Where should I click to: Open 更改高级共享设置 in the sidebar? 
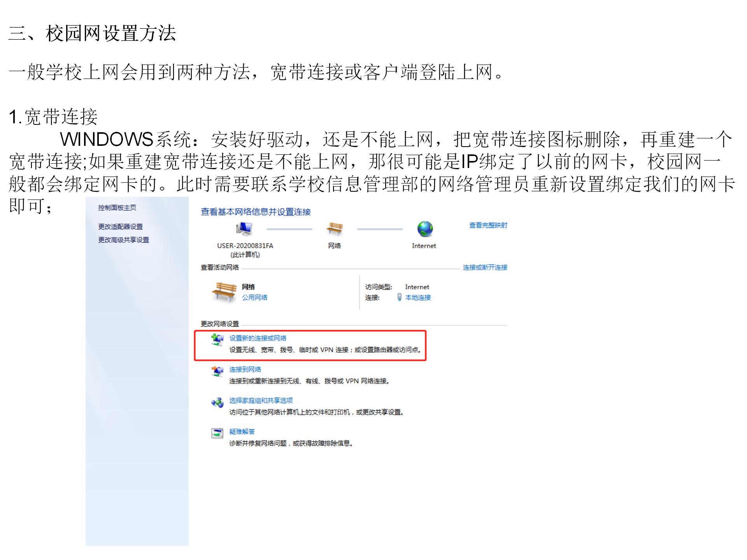123,240
